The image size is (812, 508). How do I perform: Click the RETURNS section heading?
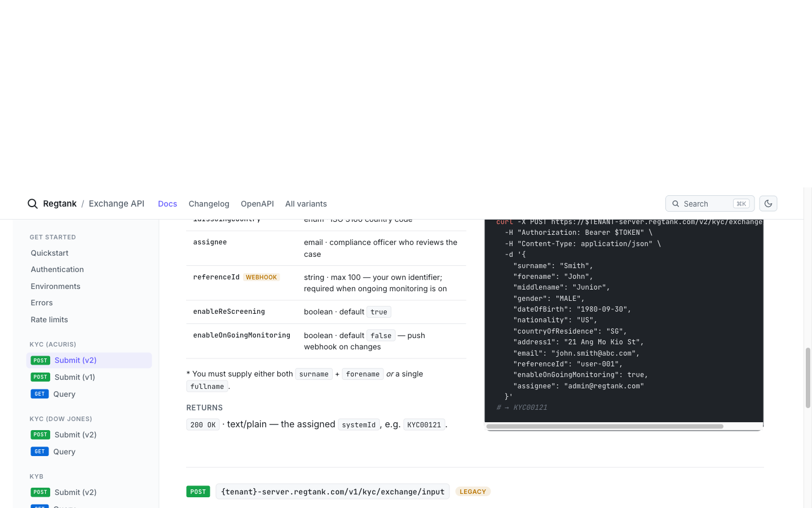point(204,408)
